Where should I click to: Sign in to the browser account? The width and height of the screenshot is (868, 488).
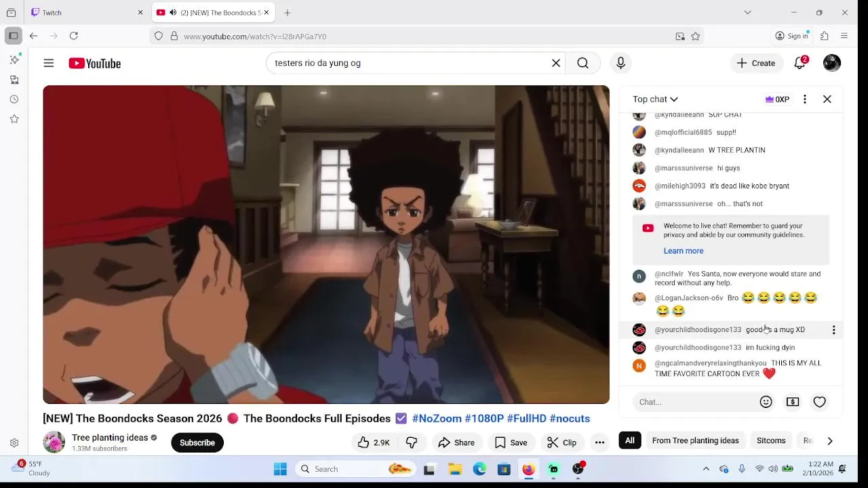coord(792,36)
